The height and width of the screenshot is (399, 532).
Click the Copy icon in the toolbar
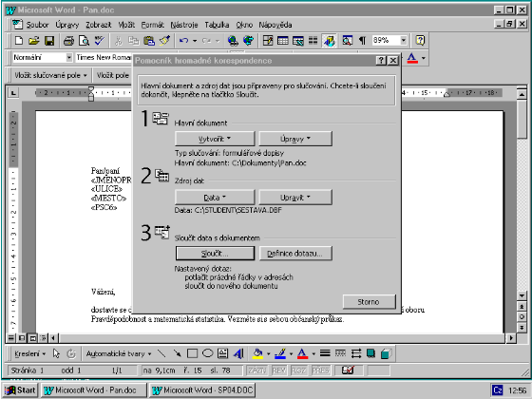[x=133, y=41]
